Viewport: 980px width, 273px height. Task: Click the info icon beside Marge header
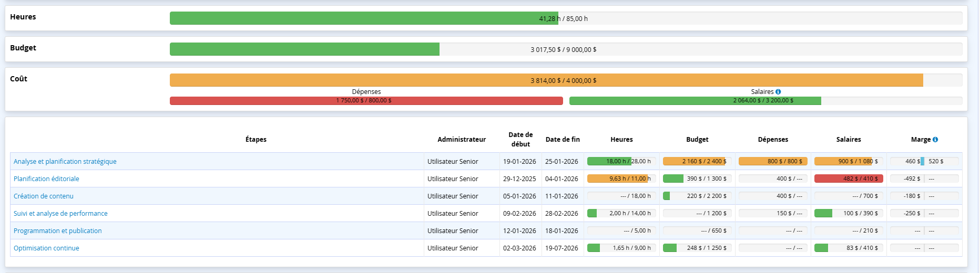[935, 140]
